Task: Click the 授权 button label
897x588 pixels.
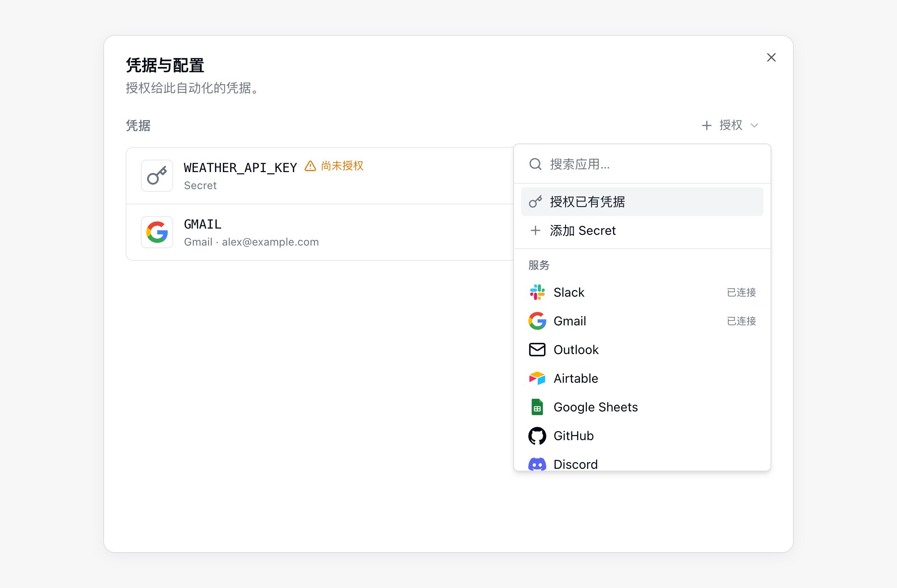Action: pos(731,125)
